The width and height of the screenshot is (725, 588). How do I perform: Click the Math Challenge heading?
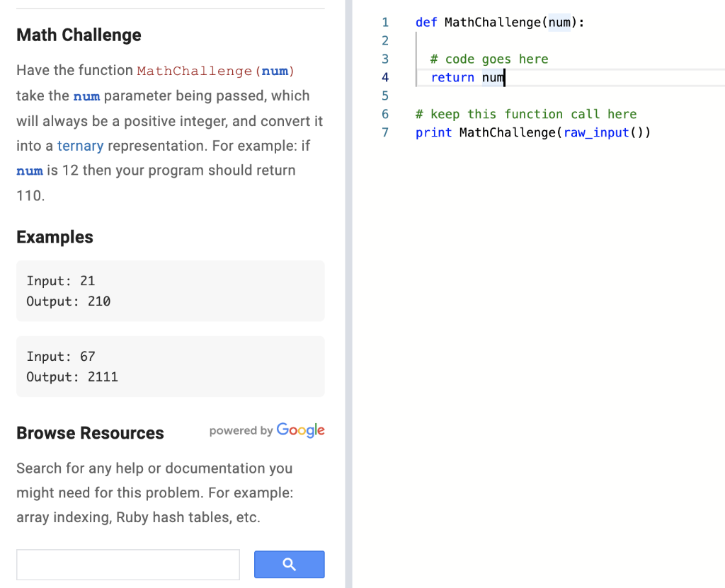[79, 35]
